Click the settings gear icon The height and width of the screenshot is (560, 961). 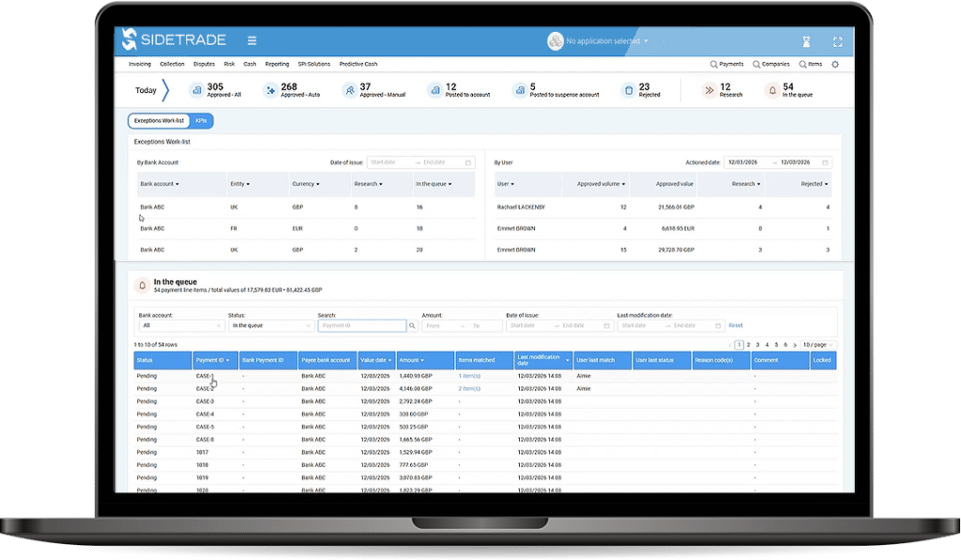(835, 65)
